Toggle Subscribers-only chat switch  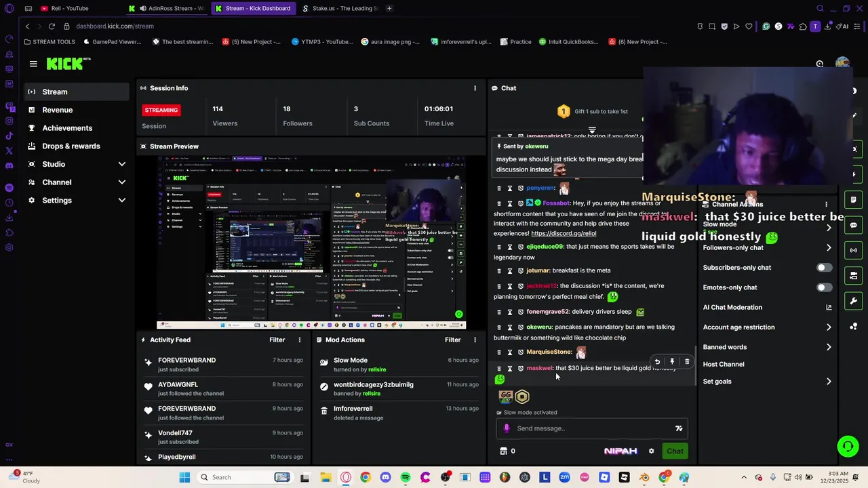pos(824,268)
